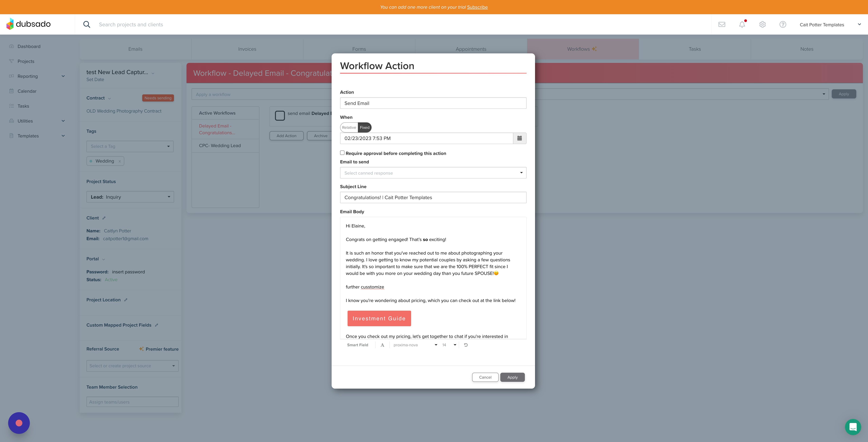Switch to the Invoices tab

coord(247,49)
